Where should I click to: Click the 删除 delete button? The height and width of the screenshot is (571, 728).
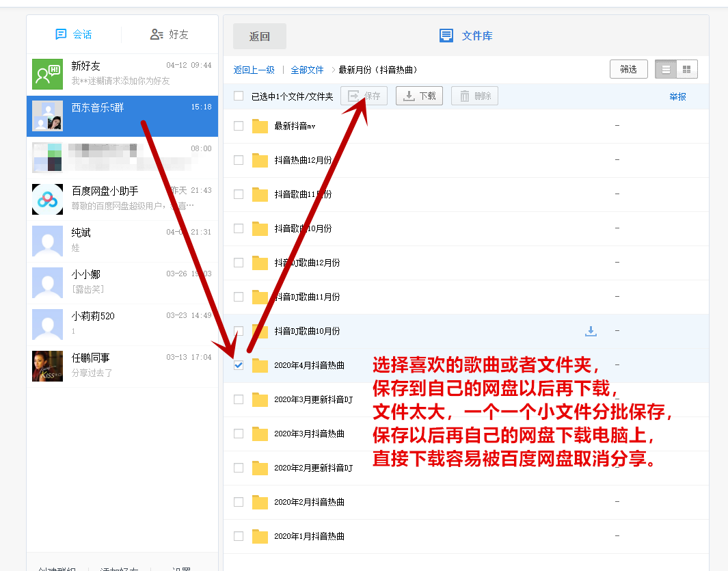point(474,96)
